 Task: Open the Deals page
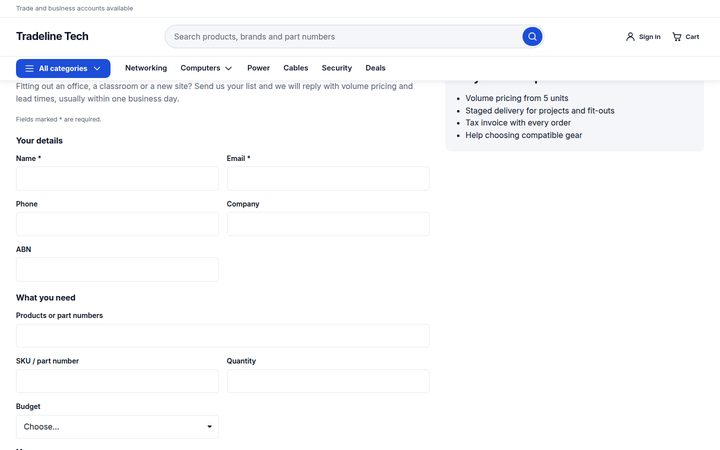[x=375, y=68]
